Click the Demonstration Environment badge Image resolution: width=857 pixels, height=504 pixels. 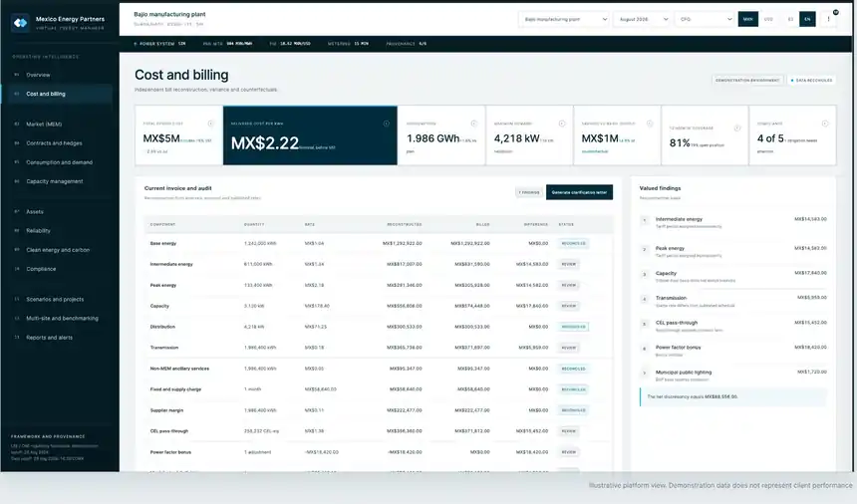coord(747,81)
